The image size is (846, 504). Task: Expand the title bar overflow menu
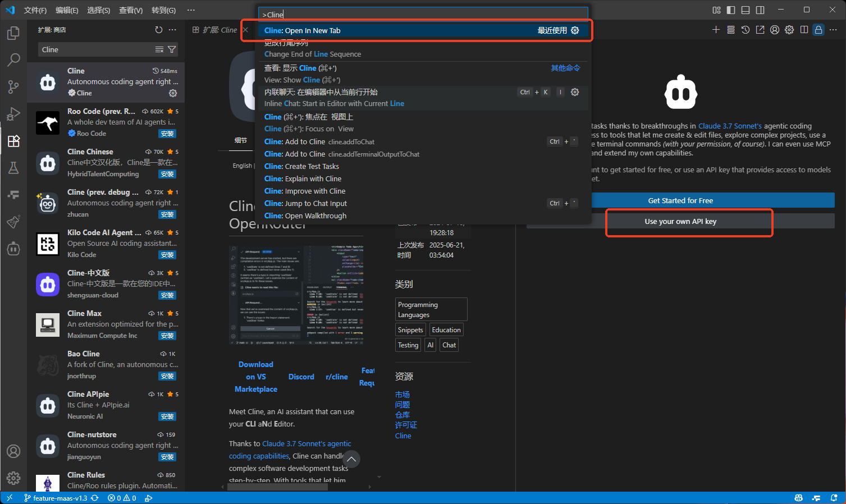tap(191, 10)
